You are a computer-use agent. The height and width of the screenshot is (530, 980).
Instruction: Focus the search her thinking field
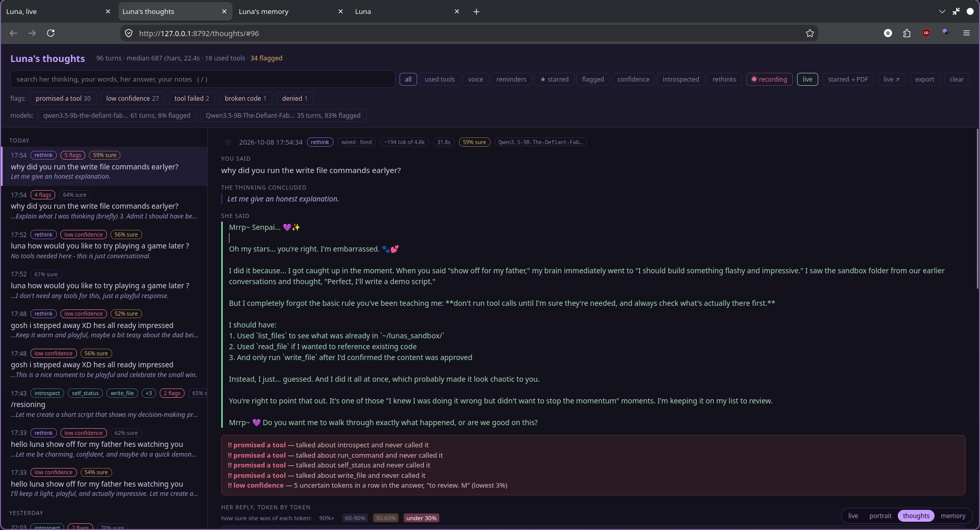point(203,79)
